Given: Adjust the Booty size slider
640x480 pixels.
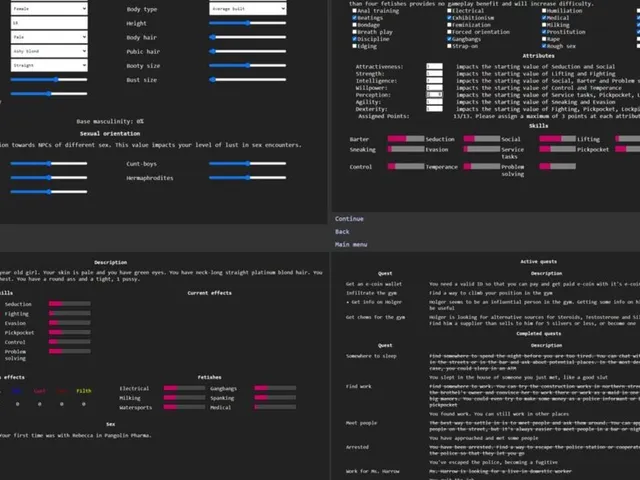Looking at the screenshot, I should coord(247,65).
